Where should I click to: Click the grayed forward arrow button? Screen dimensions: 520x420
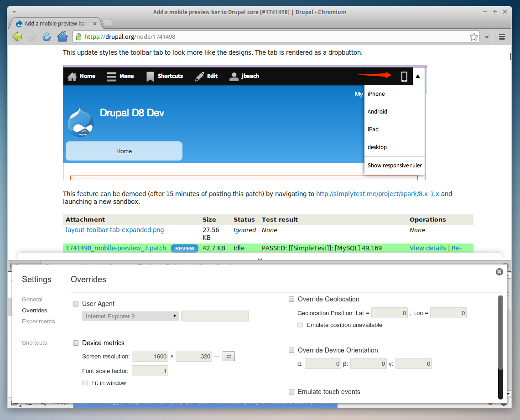click(x=32, y=36)
